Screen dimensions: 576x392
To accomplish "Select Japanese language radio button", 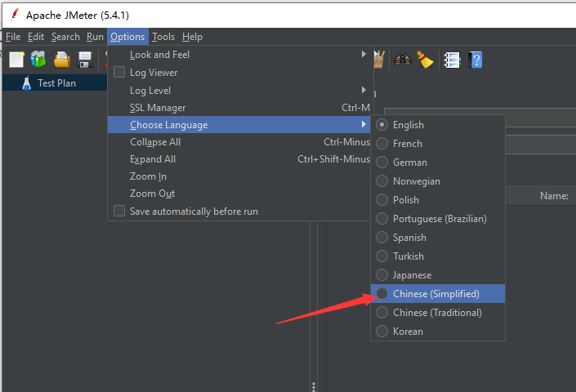I will (382, 275).
